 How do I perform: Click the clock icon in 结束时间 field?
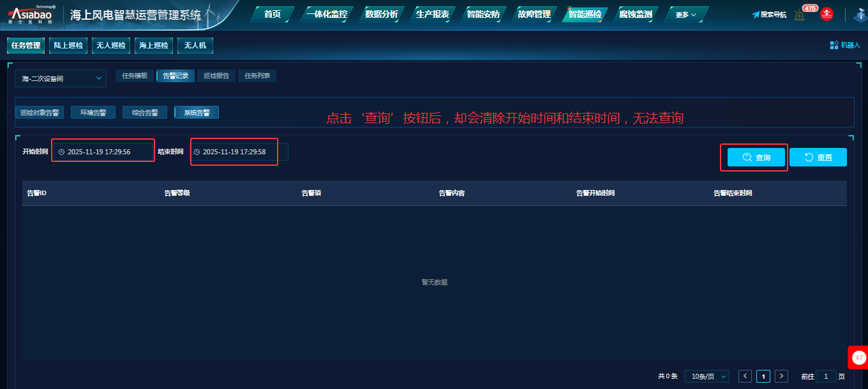(197, 152)
